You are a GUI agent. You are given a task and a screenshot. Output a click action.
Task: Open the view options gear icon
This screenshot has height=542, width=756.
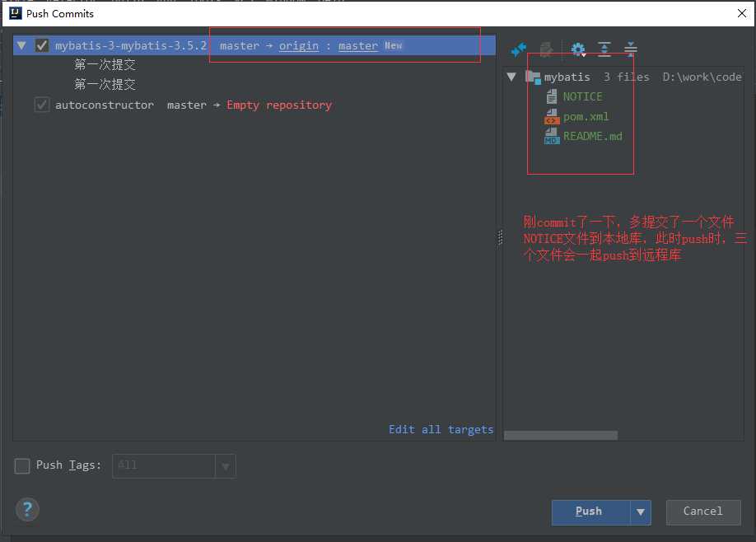(x=577, y=49)
